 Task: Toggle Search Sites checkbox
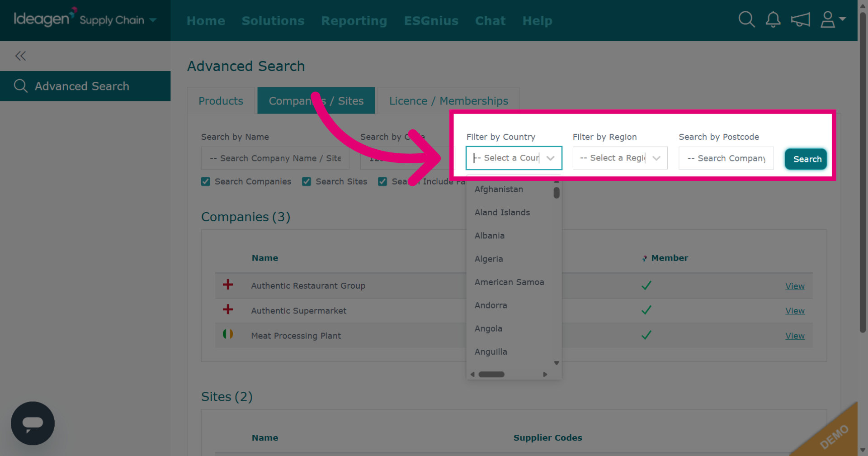pos(307,181)
